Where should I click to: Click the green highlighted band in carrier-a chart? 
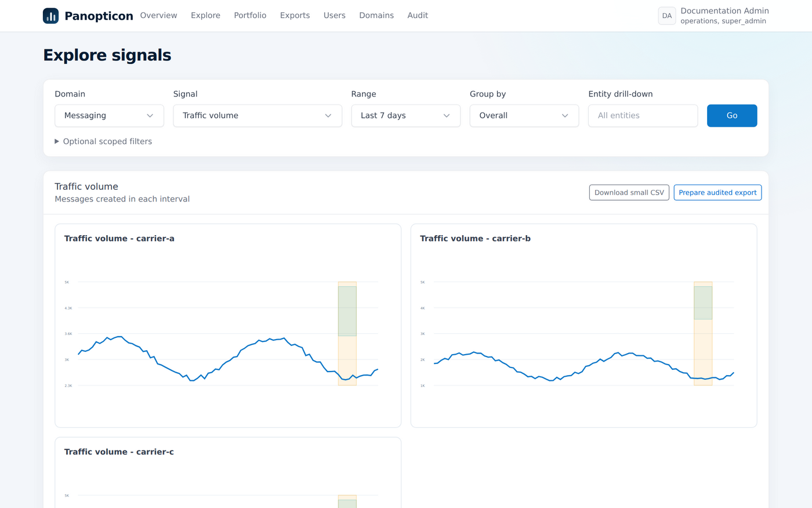347,311
